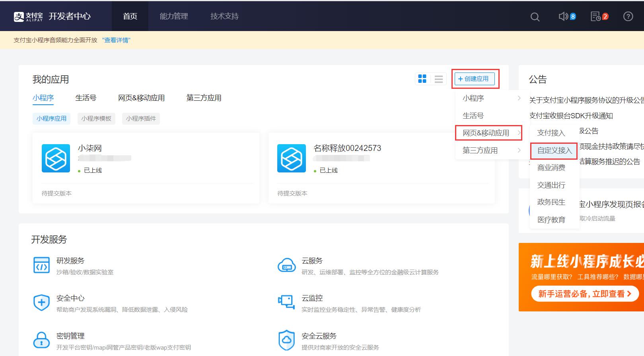
Task: Switch to grid view of apps
Action: click(x=422, y=79)
